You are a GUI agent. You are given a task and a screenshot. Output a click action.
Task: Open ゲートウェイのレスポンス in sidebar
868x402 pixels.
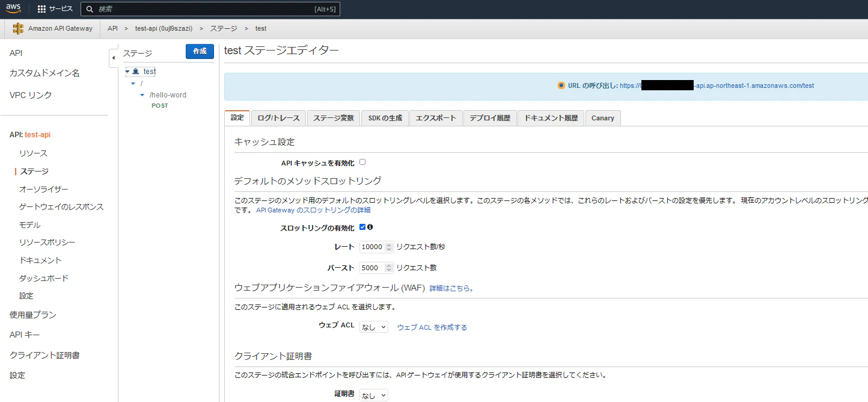point(61,207)
